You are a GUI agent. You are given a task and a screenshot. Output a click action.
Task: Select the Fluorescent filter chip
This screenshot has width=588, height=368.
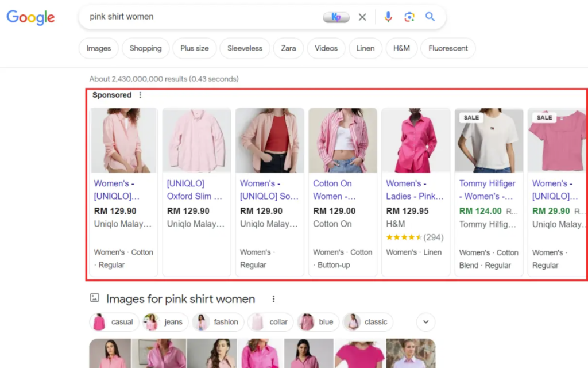448,48
